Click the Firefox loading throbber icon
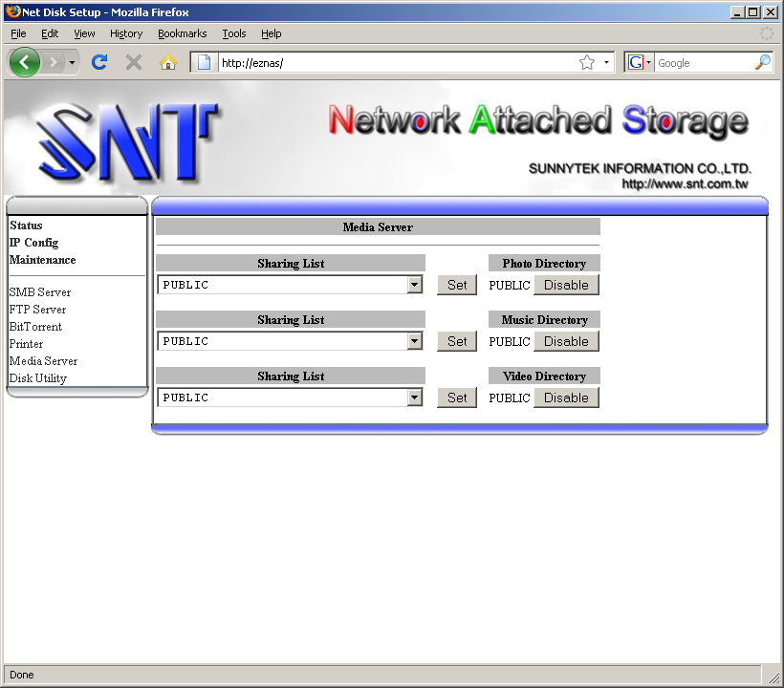 click(767, 33)
